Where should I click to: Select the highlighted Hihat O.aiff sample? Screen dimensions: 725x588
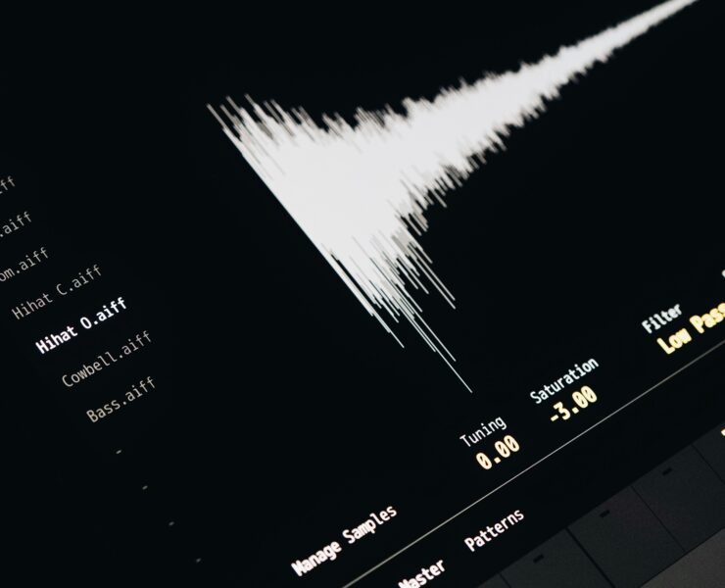[x=81, y=324]
